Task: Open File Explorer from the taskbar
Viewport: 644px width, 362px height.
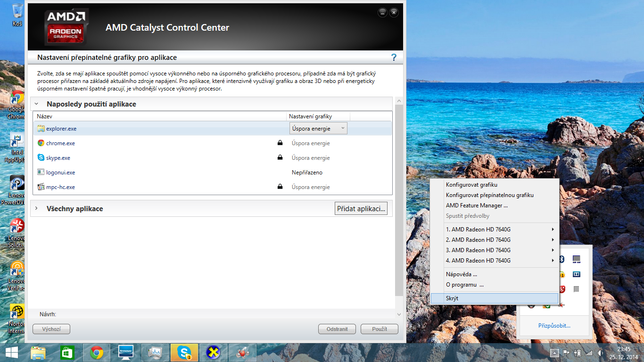Action: (x=38, y=352)
